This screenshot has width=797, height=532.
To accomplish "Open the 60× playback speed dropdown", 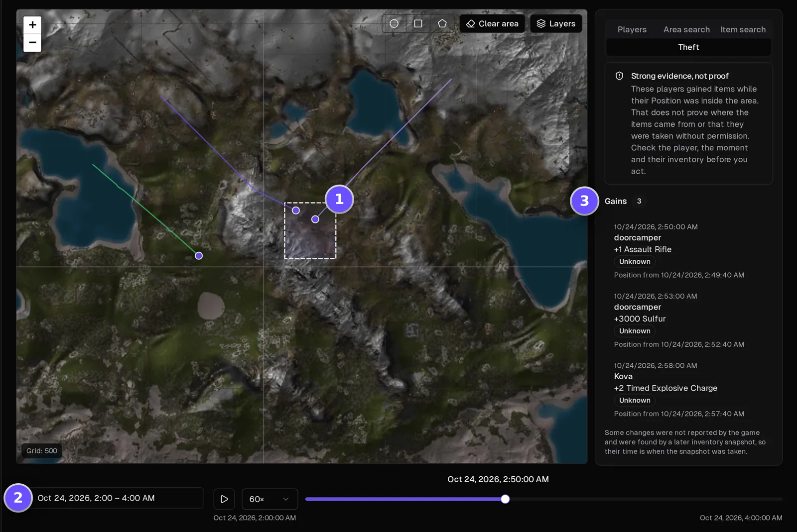I will [x=269, y=499].
